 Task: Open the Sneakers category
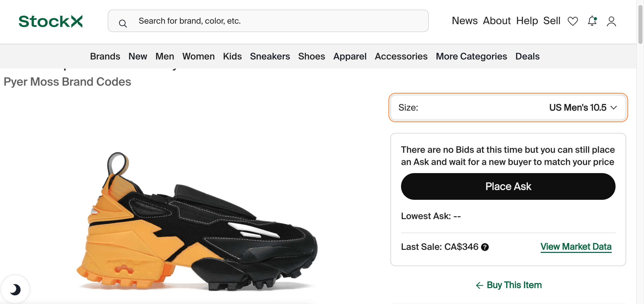click(x=270, y=56)
